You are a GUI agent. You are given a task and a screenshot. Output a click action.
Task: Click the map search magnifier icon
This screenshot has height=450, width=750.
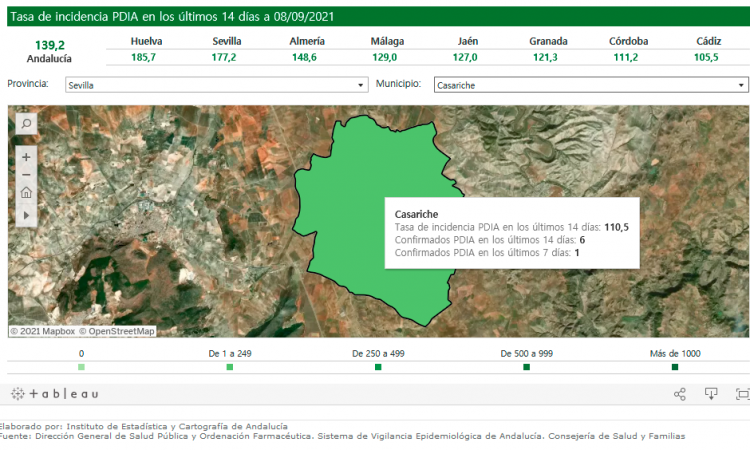26,123
